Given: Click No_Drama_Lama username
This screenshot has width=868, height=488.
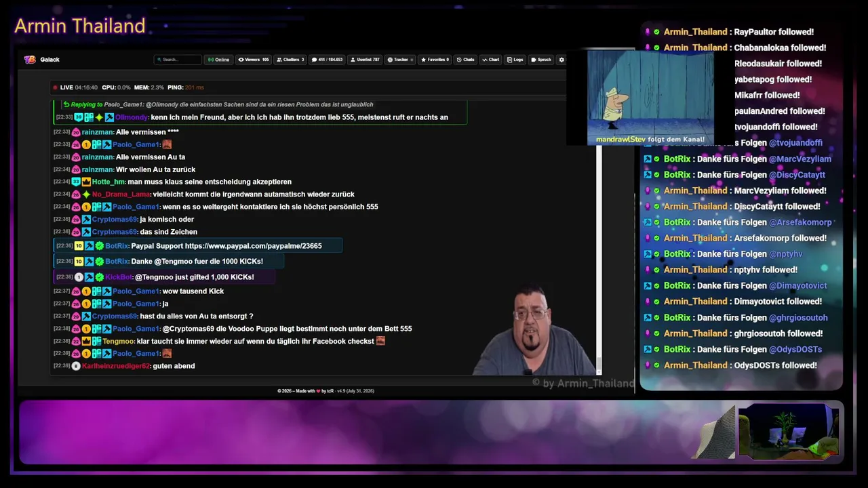Looking at the screenshot, I should point(121,195).
